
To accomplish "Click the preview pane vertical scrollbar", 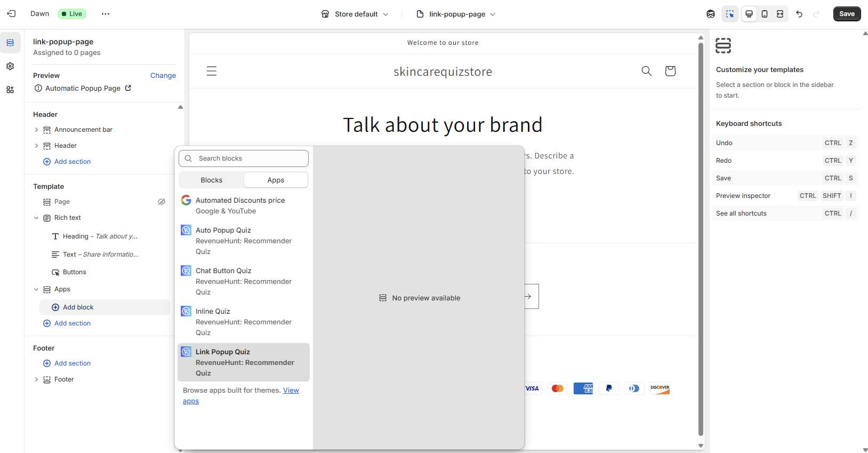I will point(701,240).
